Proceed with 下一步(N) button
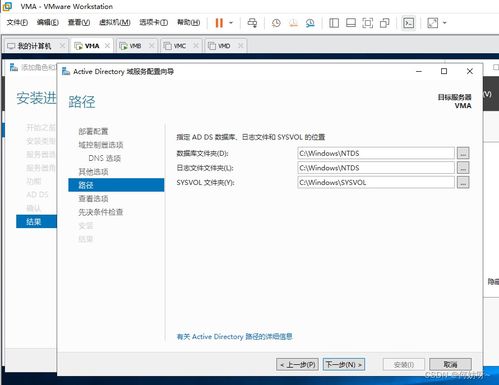The image size is (499, 385). 344,364
